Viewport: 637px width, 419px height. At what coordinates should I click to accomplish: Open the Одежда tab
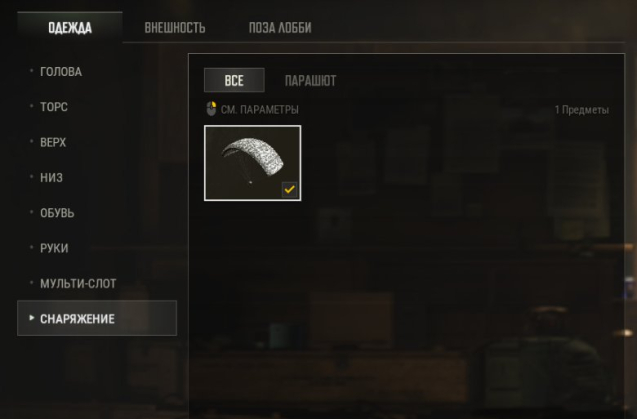[70, 28]
